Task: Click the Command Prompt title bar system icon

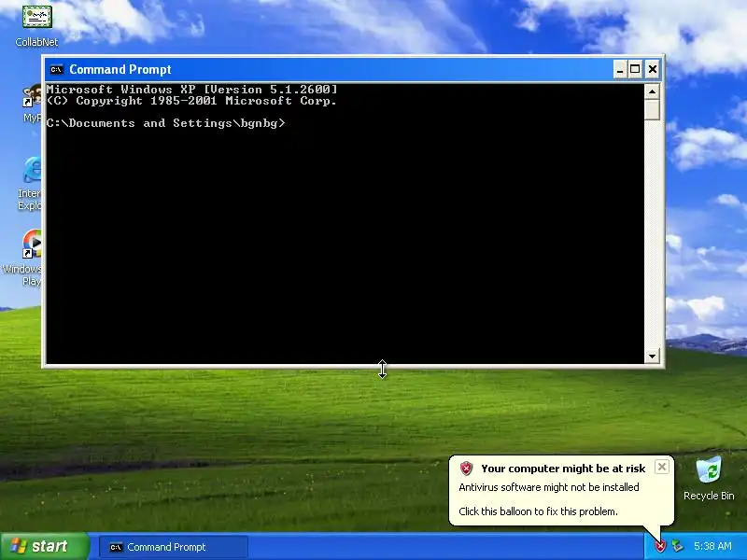Action: pyautogui.click(x=57, y=69)
